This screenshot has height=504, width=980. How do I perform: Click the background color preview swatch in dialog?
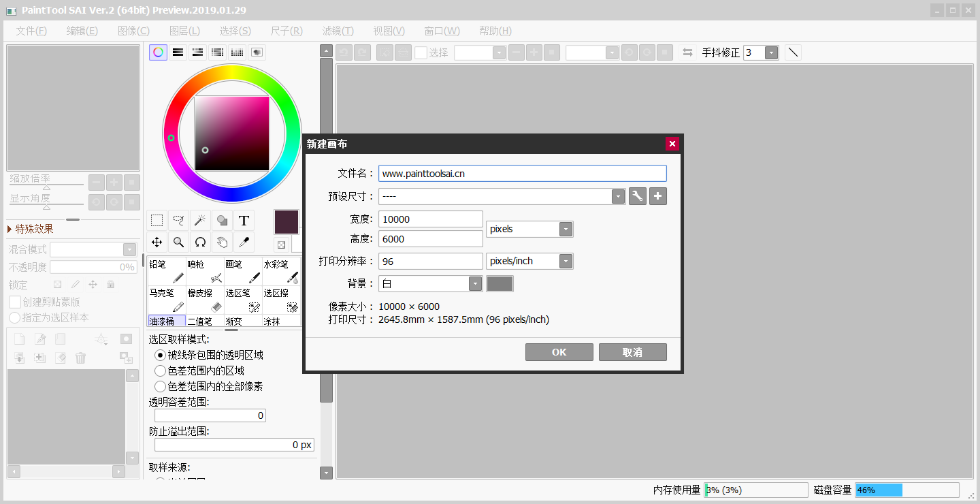[x=500, y=283]
